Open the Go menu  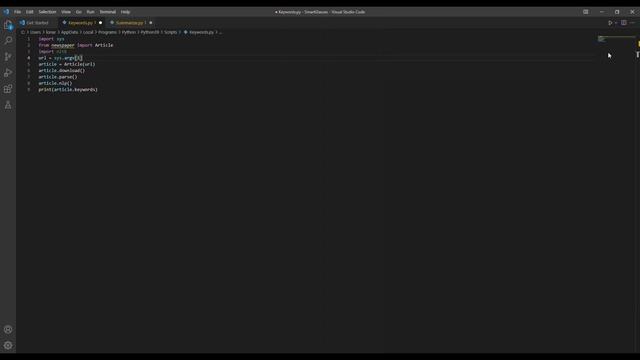point(79,12)
